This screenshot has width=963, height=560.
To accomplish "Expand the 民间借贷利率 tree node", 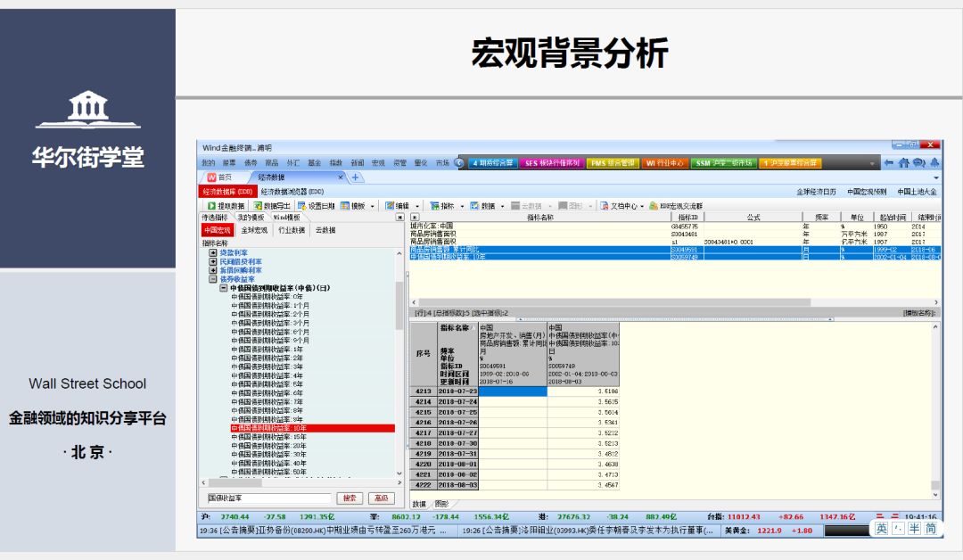I will point(212,261).
